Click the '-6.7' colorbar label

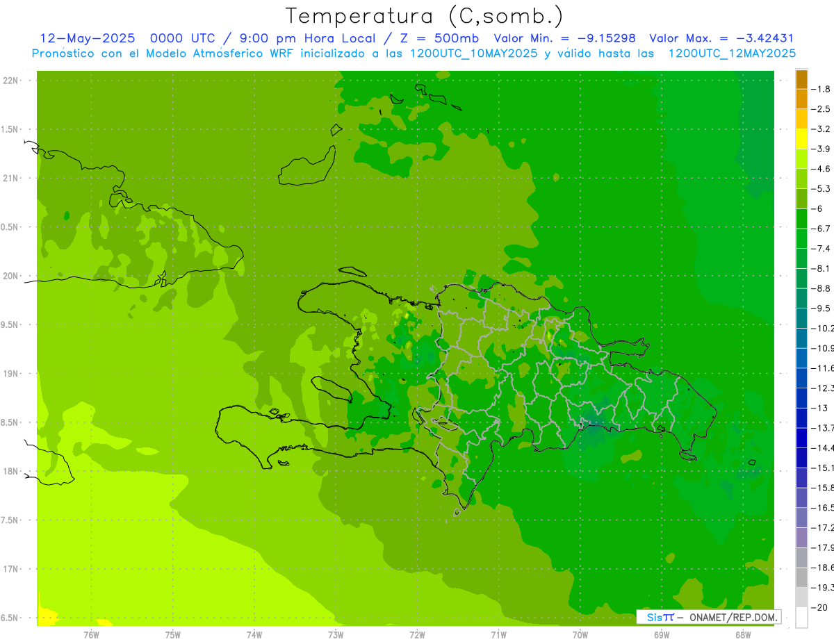(821, 229)
